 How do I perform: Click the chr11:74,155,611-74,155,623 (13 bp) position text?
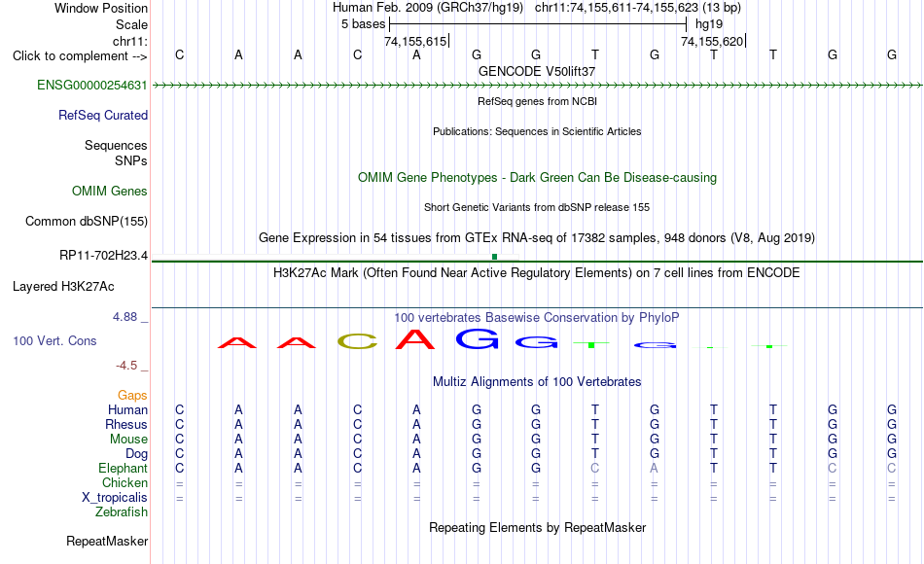(x=638, y=8)
